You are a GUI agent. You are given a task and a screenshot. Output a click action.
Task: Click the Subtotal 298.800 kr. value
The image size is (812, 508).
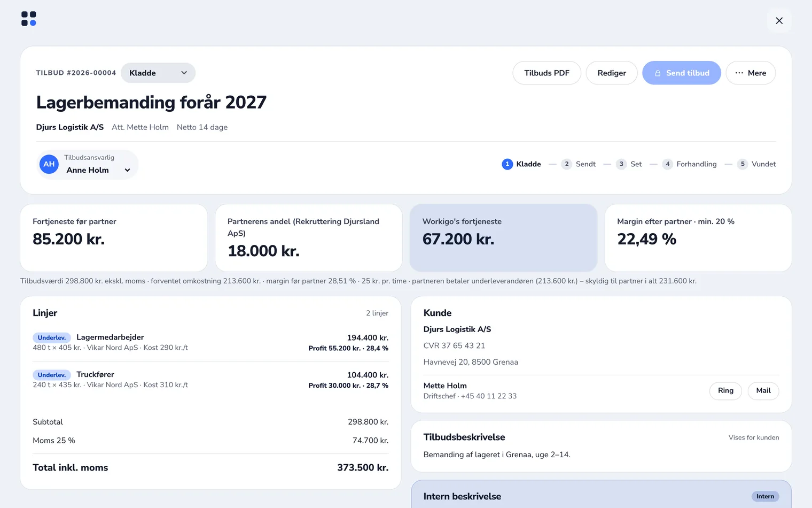(368, 422)
